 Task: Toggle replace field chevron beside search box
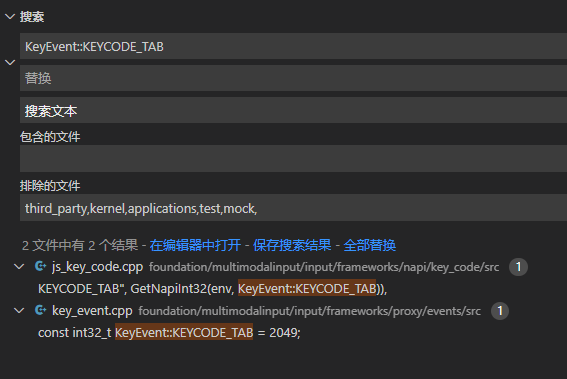[10, 62]
